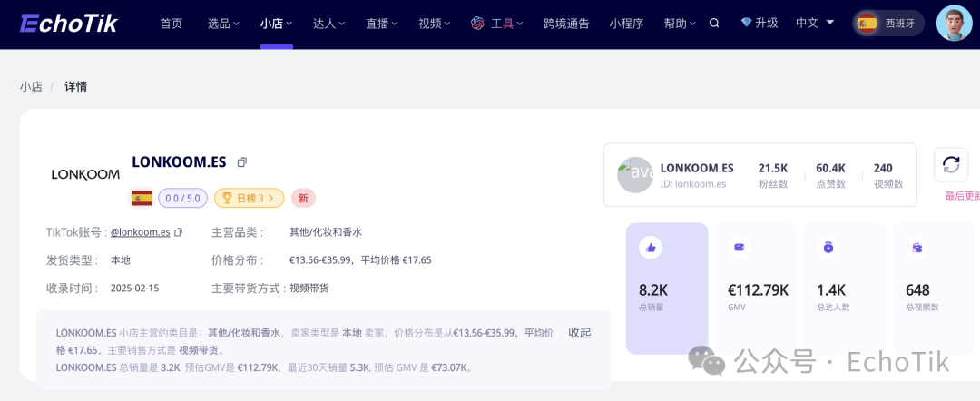Click the search magnifier icon in navbar
The image size is (980, 401).
(714, 24)
